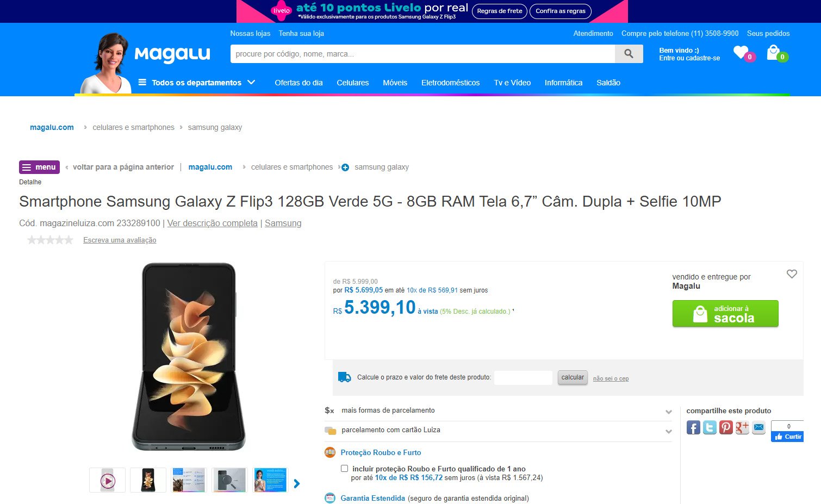The height and width of the screenshot is (504, 821).
Task: Share product on Facebook icon
Action: pyautogui.click(x=693, y=427)
